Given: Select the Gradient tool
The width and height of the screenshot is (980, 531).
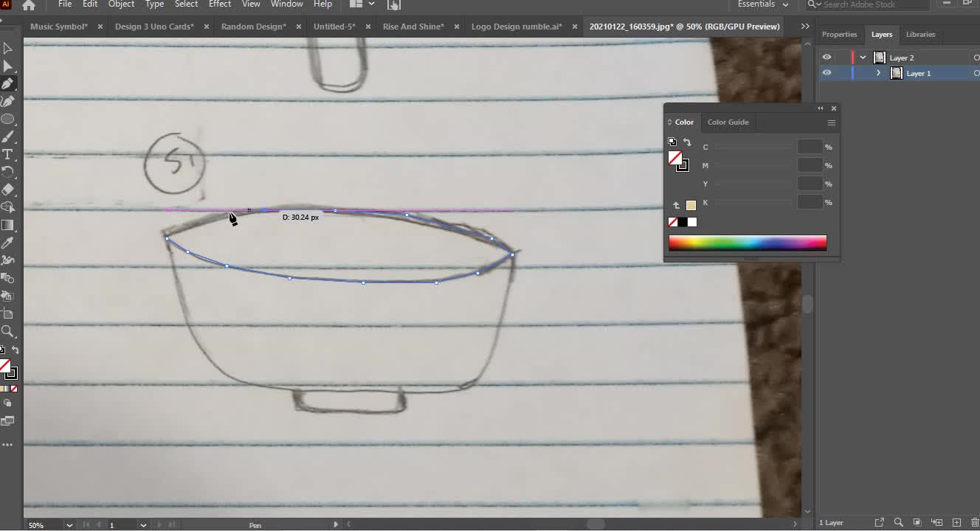Looking at the screenshot, I should pyautogui.click(x=7, y=225).
